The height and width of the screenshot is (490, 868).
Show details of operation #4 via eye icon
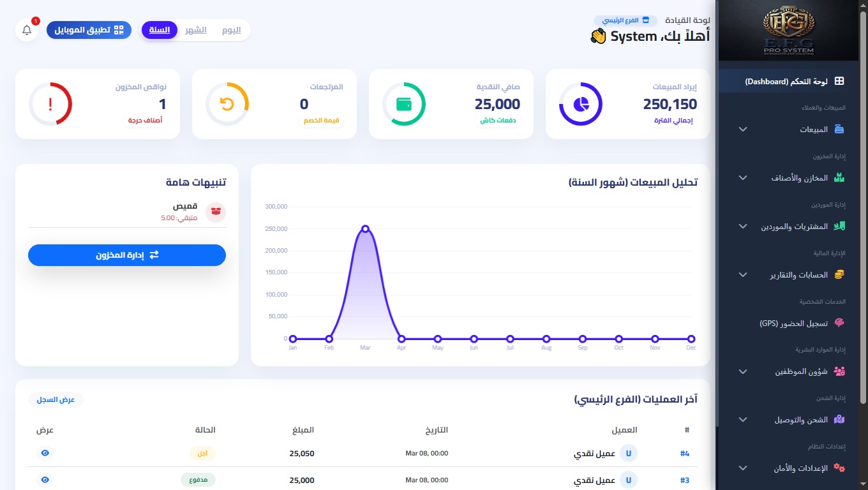pos(45,453)
